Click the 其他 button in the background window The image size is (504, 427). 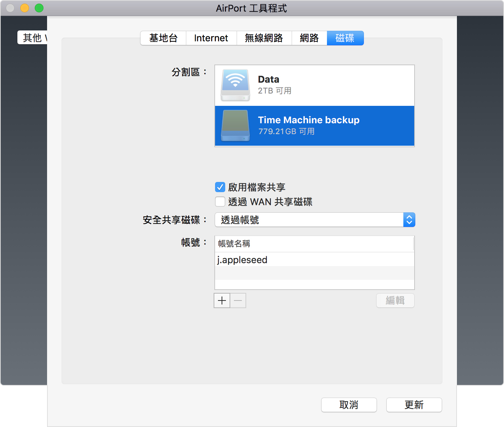coord(32,37)
